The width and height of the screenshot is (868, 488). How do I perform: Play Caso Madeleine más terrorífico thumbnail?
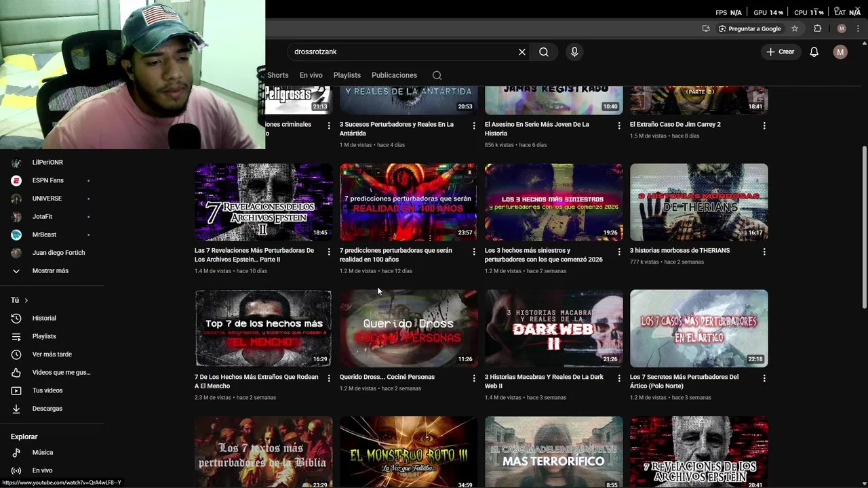(x=553, y=452)
